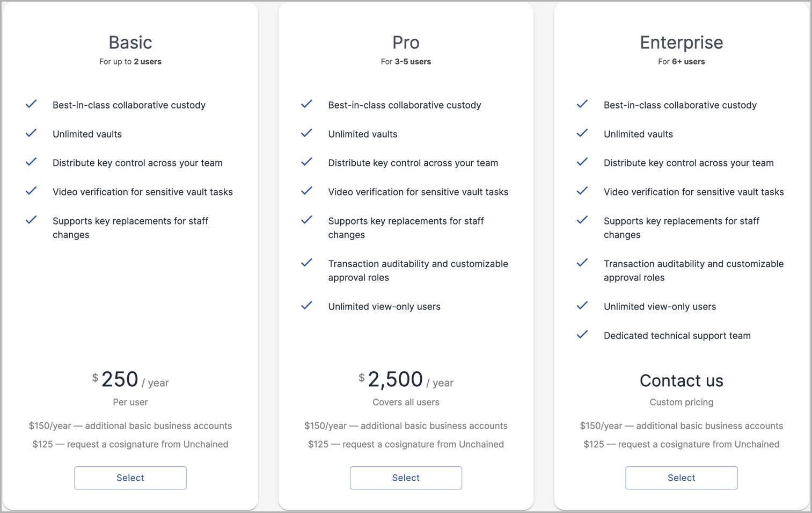The width and height of the screenshot is (812, 513).
Task: Select the Basic plan
Action: click(130, 478)
